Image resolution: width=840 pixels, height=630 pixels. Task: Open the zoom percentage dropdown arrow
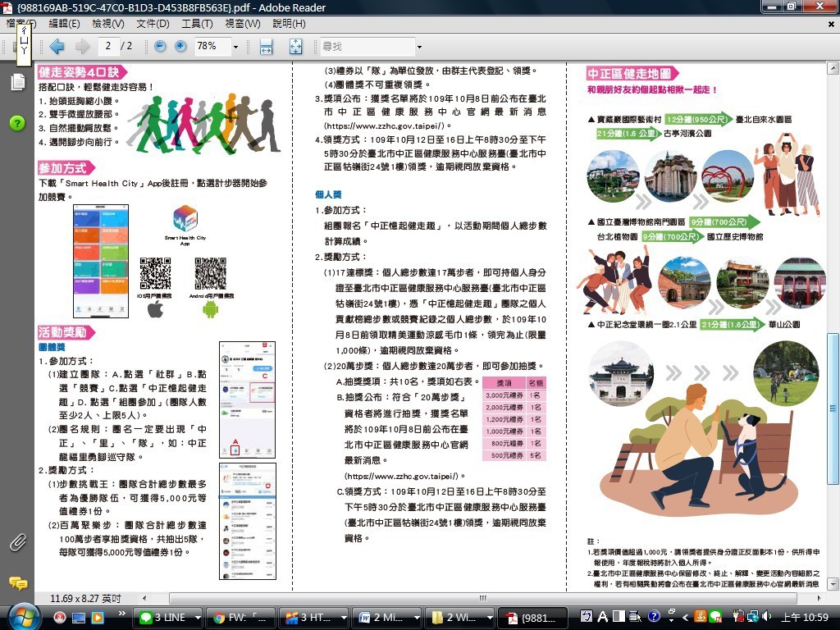(x=235, y=47)
